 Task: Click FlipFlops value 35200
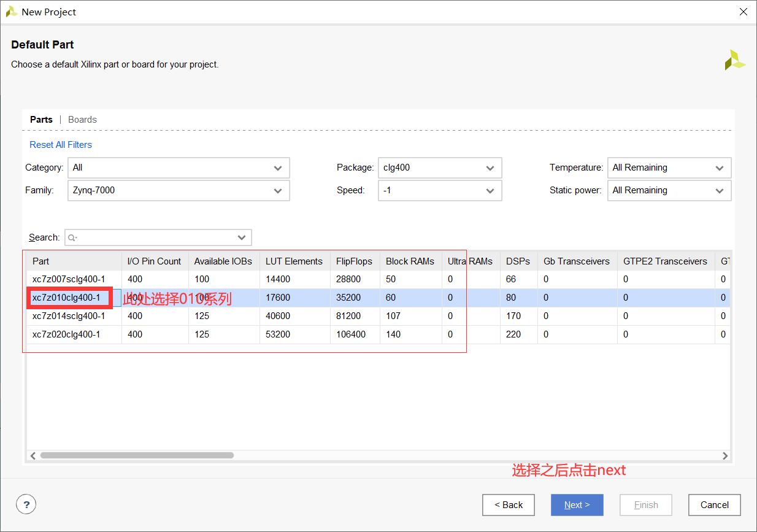[348, 298]
